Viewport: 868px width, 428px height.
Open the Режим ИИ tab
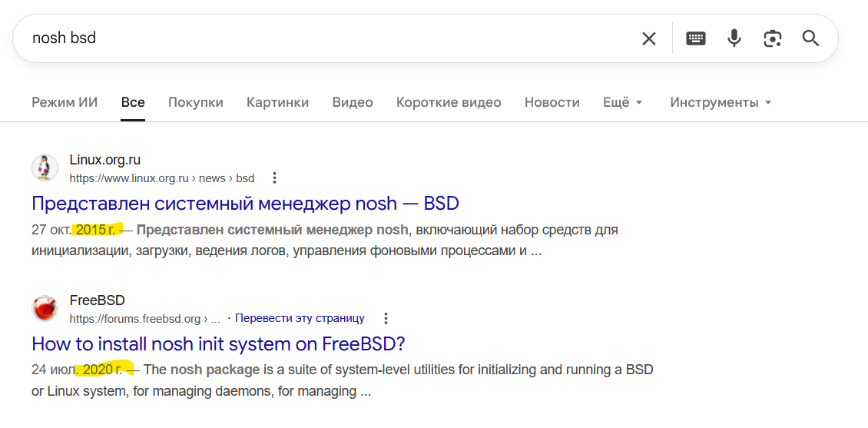pyautogui.click(x=65, y=102)
